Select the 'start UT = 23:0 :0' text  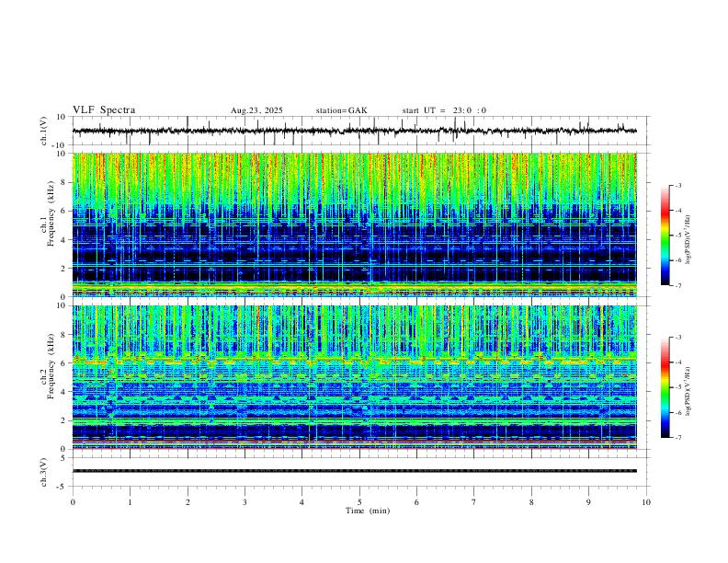(444, 110)
